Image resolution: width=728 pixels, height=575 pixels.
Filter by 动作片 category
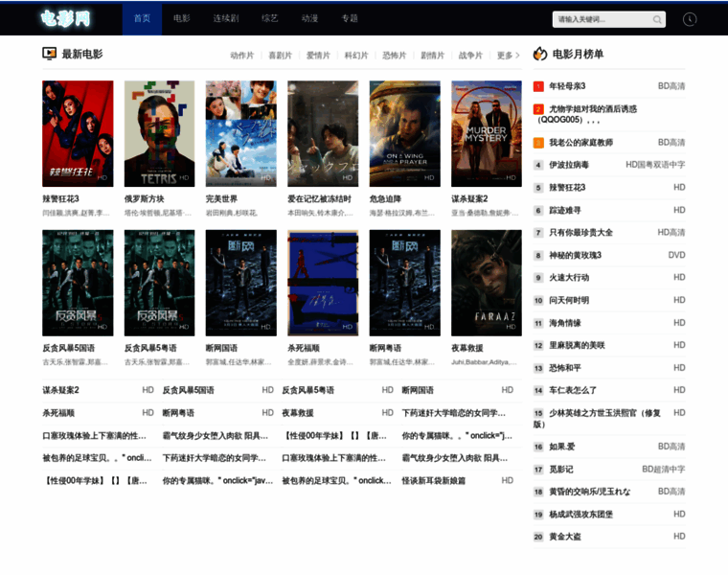point(242,56)
